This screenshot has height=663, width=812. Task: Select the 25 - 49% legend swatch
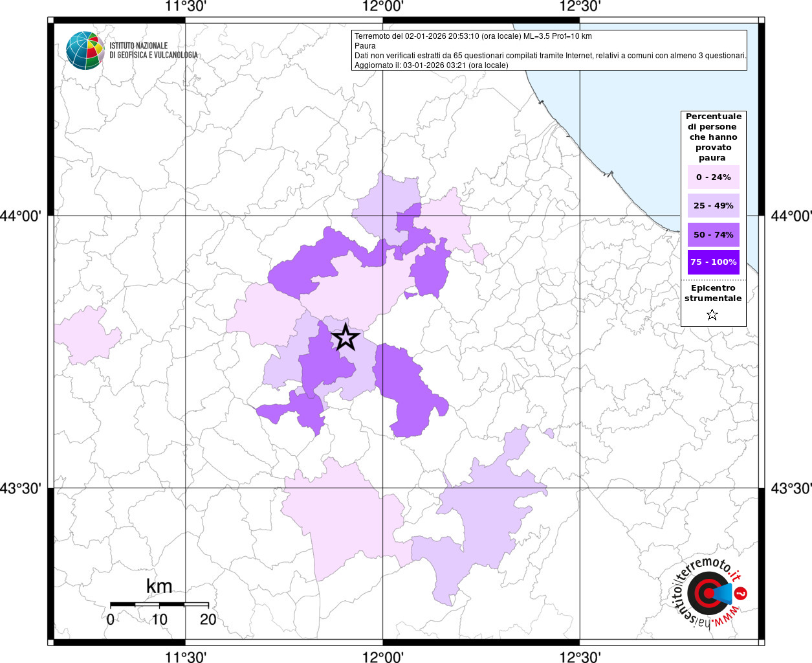[x=713, y=205]
